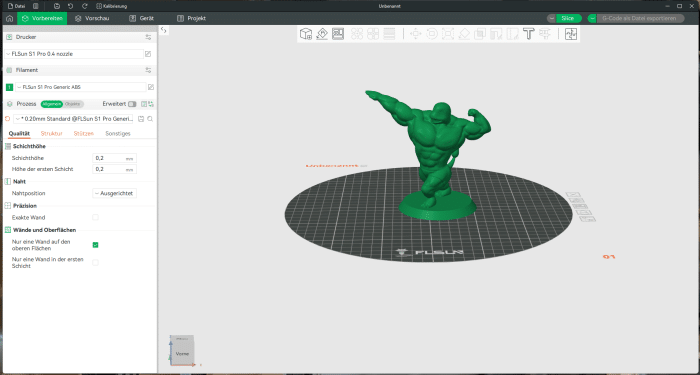Open the Nahtposition Ausgerichtet dropdown
The width and height of the screenshot is (700, 375).
coord(114,193)
